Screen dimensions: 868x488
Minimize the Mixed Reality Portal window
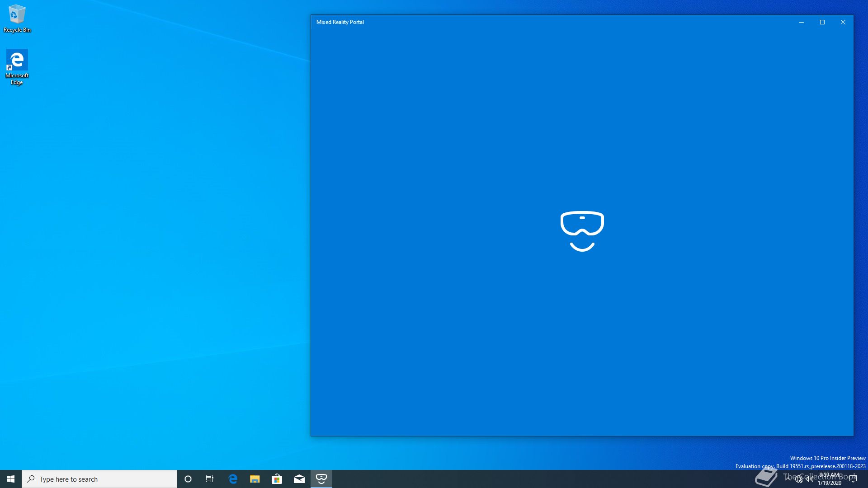802,22
